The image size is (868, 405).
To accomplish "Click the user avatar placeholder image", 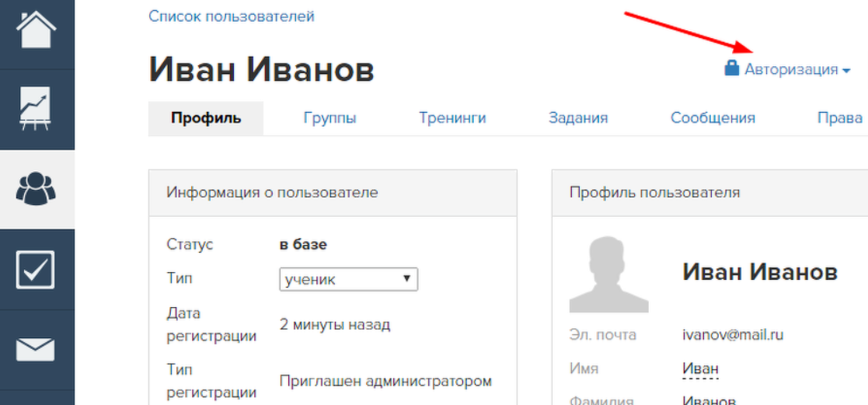I will [609, 274].
